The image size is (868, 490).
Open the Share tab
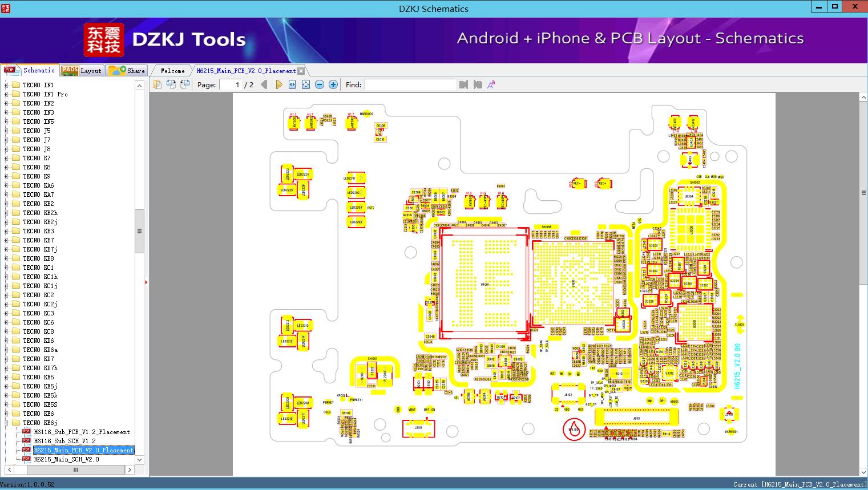(127, 71)
